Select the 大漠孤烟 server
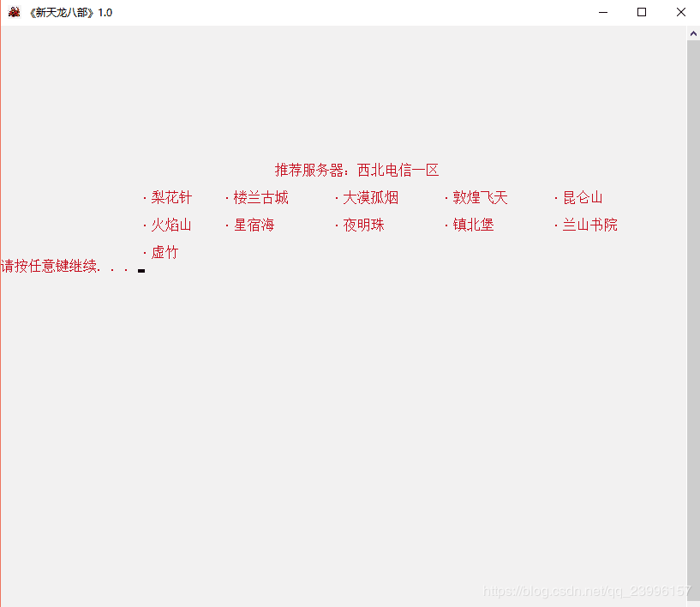This screenshot has width=700, height=607. pyautogui.click(x=370, y=197)
